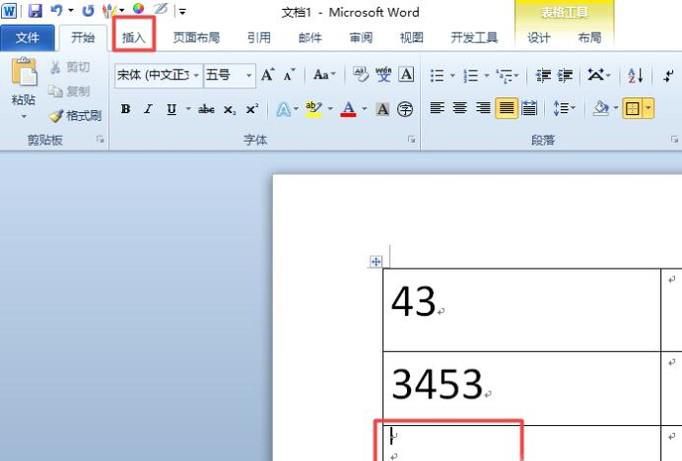Click the Center alignment icon
The image size is (682, 461).
pos(460,107)
